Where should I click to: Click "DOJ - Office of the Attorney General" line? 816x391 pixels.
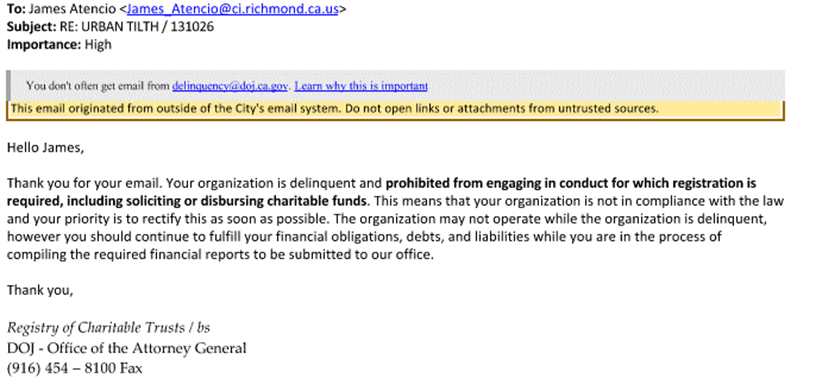(x=126, y=348)
